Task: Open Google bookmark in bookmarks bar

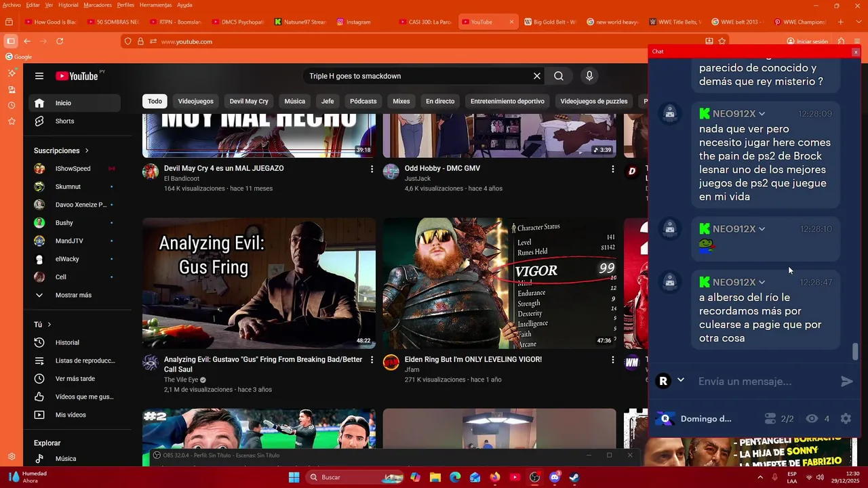Action: [x=18, y=57]
